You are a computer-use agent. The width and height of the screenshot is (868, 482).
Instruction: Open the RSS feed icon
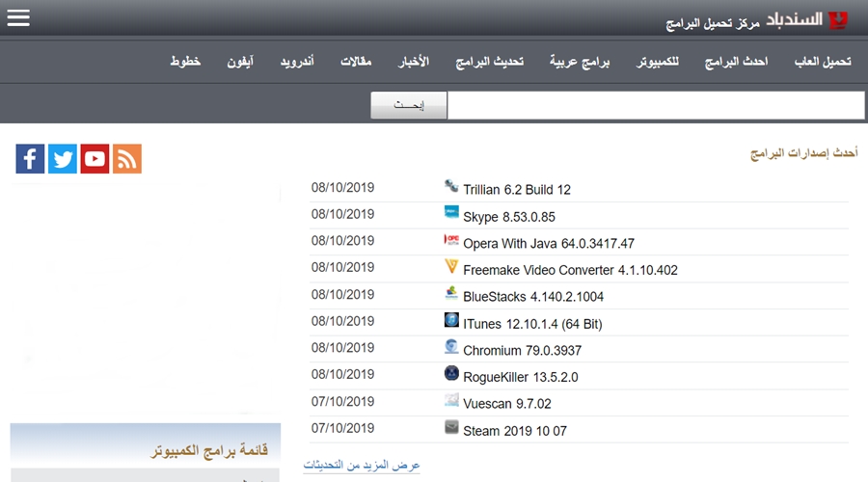pyautogui.click(x=127, y=159)
